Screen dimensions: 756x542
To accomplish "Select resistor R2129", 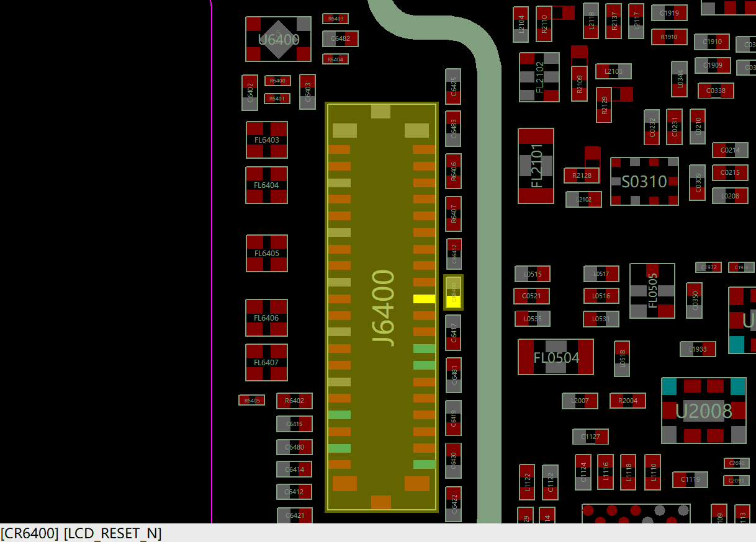I will pos(603,105).
